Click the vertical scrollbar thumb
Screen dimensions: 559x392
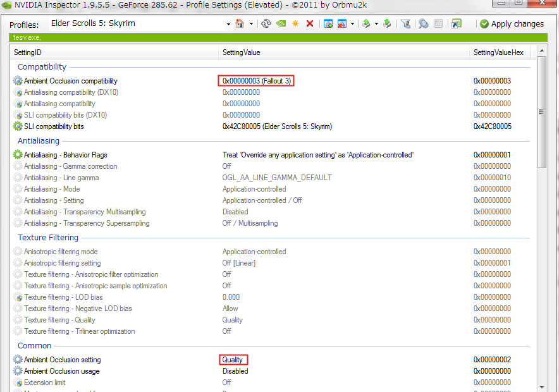click(542, 112)
